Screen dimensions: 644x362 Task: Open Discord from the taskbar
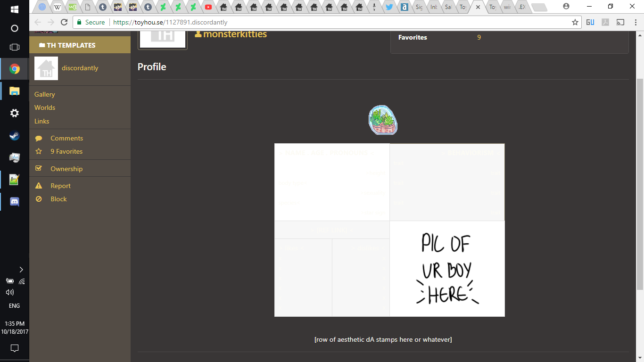coord(14,201)
